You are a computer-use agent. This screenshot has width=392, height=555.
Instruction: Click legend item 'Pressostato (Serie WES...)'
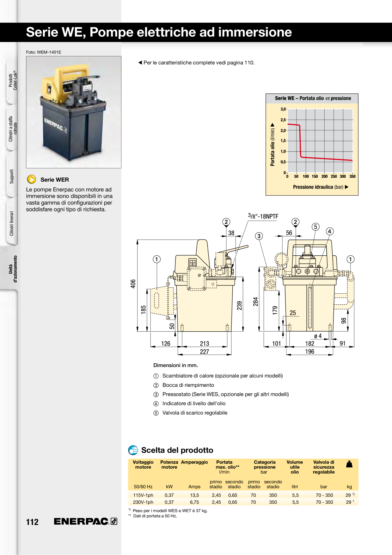pos(225,394)
